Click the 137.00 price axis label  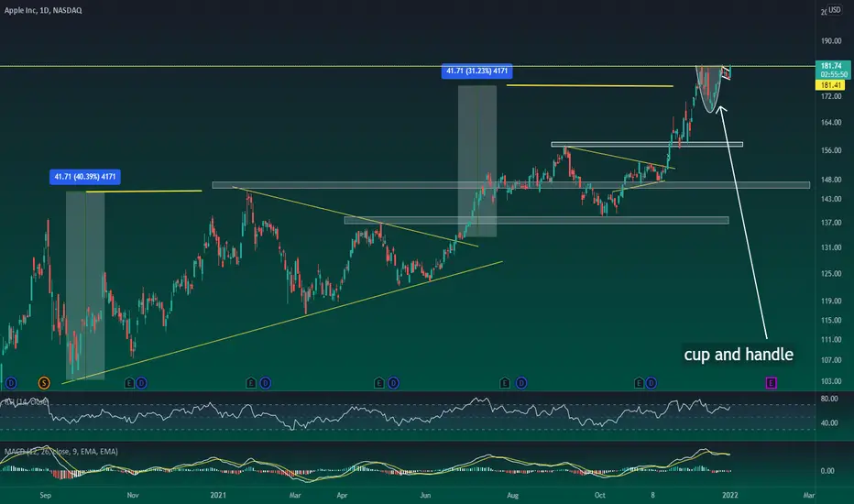(x=831, y=223)
